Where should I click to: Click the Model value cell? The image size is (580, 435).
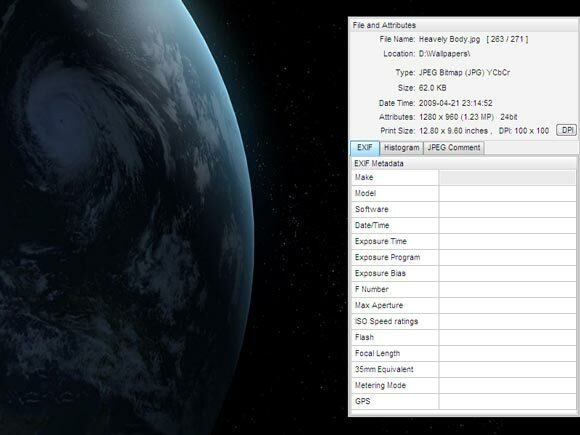[507, 193]
